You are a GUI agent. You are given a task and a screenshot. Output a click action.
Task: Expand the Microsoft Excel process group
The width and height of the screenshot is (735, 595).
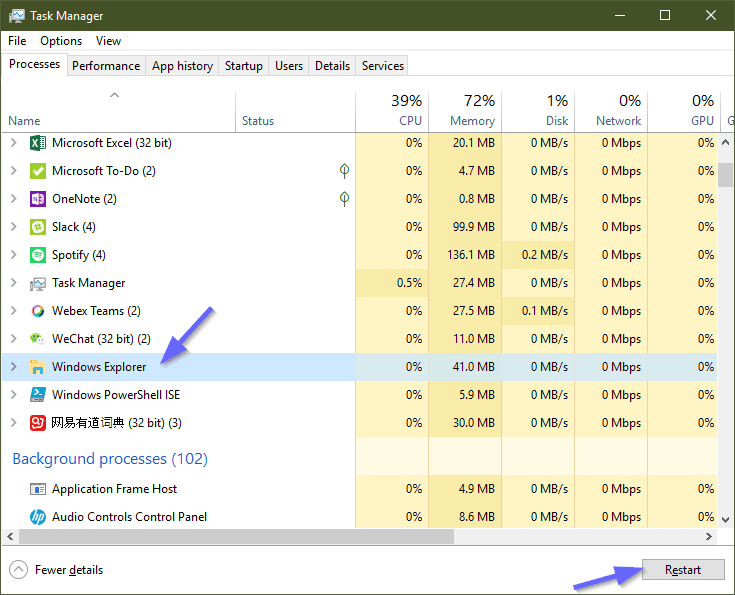click(13, 143)
